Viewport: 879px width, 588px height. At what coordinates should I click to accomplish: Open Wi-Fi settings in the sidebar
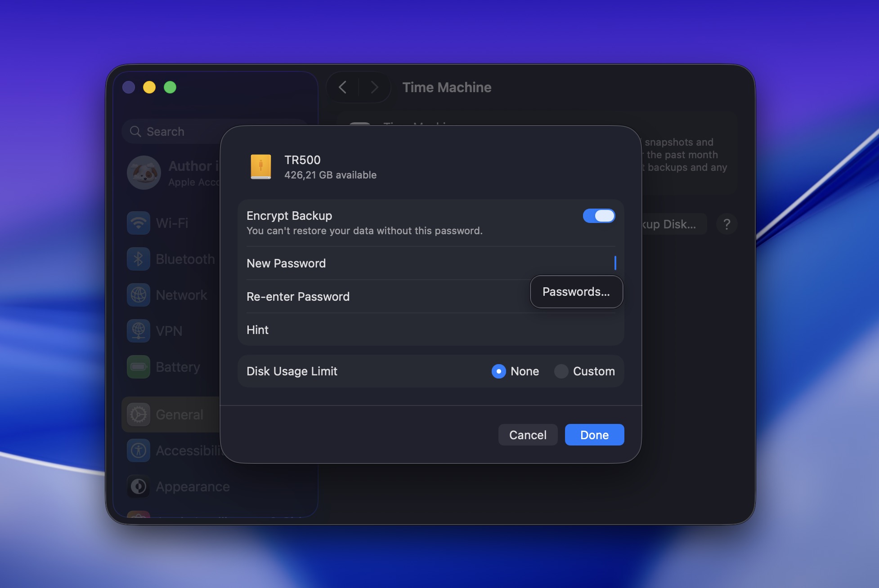pos(171,223)
